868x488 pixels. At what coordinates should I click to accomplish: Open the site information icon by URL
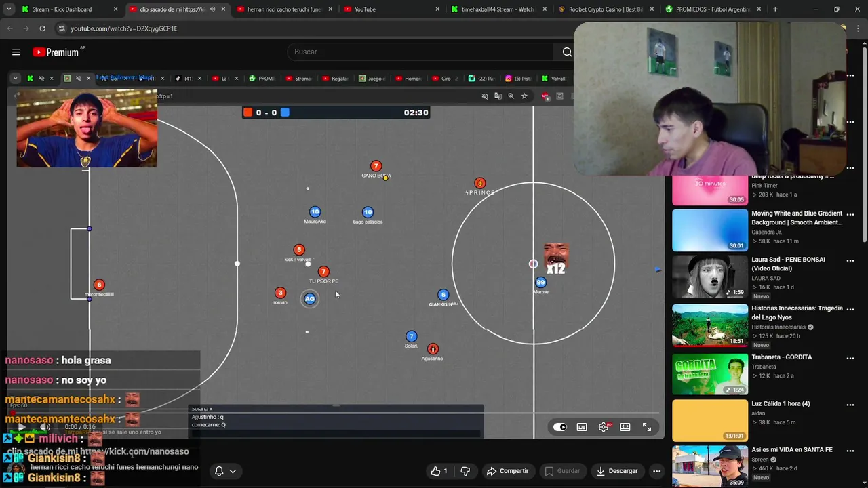(62, 28)
